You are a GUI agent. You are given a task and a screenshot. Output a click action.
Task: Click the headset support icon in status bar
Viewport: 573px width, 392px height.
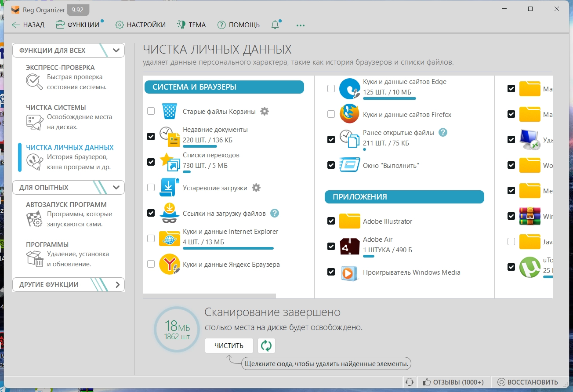410,382
